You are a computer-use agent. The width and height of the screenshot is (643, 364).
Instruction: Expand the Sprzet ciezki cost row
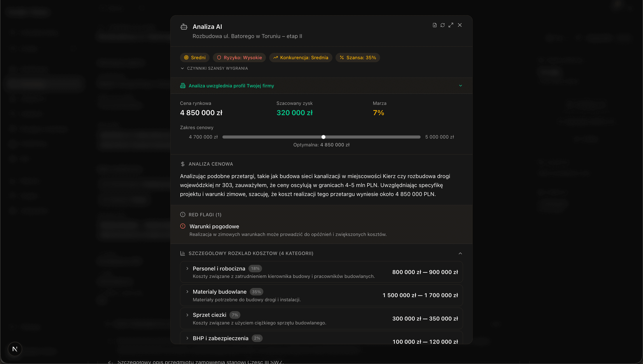187,315
